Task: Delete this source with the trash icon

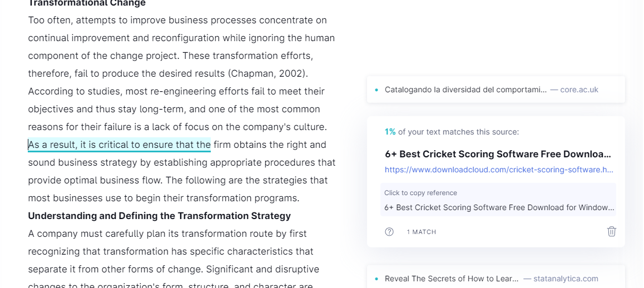Action: (x=612, y=231)
